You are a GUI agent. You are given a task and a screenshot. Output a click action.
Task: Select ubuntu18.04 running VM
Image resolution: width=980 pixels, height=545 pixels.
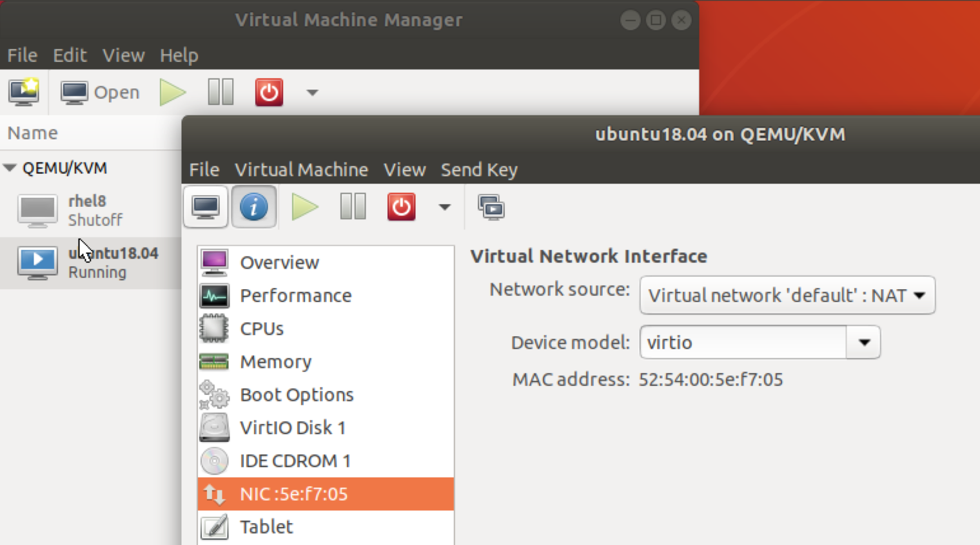90,263
